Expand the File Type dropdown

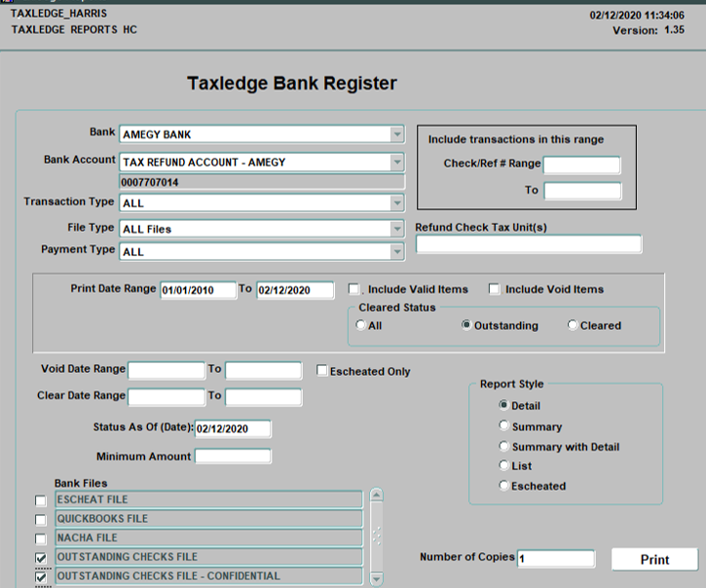396,230
